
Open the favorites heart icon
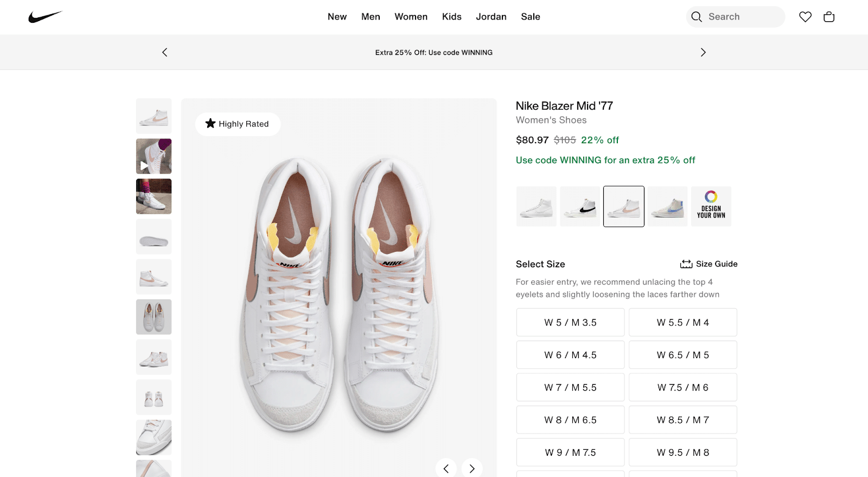coord(805,17)
